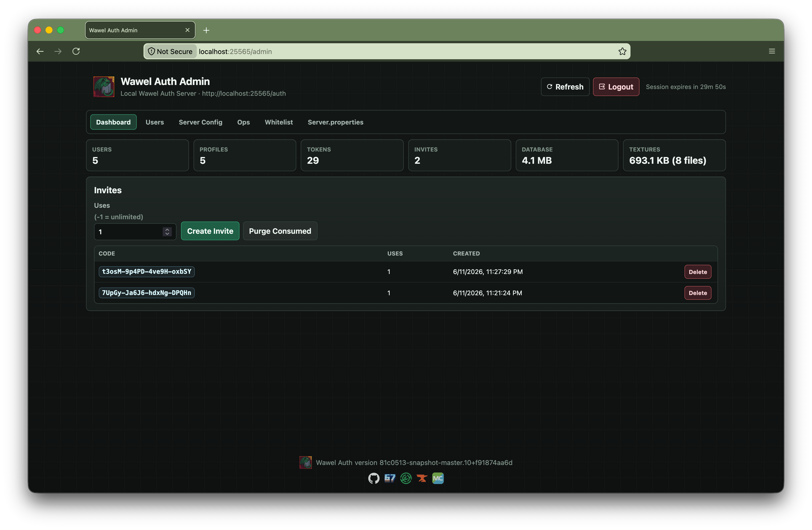Click the USERS stat card showing 5
812x530 pixels.
coord(137,155)
